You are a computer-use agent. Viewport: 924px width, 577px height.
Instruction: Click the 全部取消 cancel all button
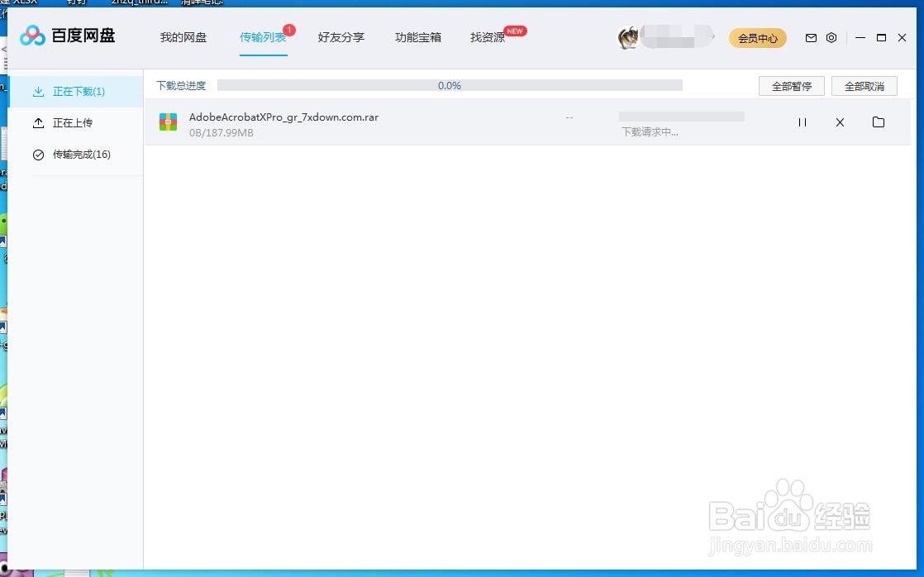click(864, 85)
